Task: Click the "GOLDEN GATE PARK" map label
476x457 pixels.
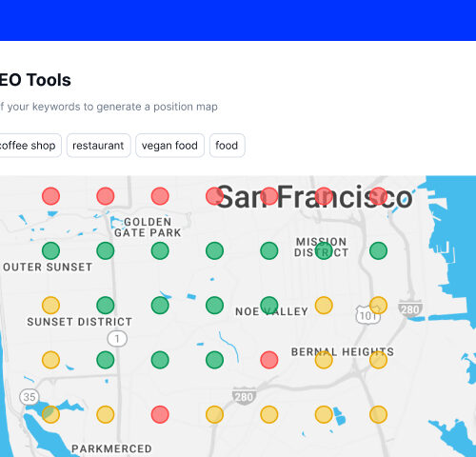Action: [148, 228]
